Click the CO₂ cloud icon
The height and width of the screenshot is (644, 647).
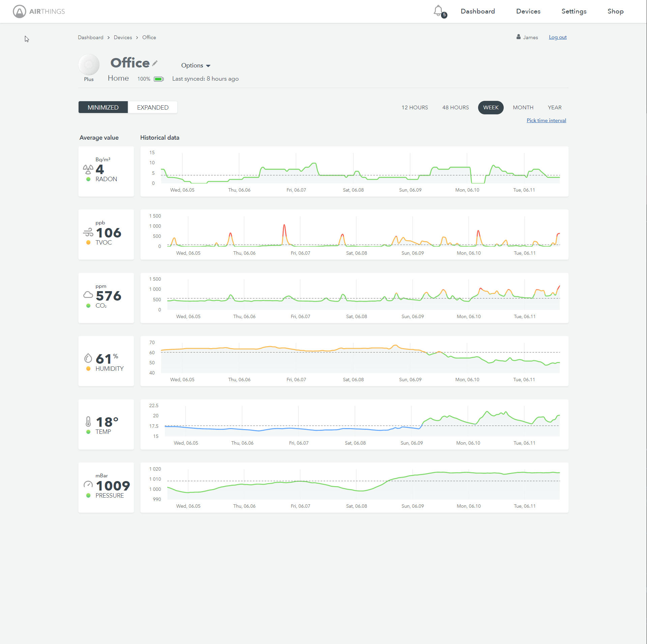pyautogui.click(x=88, y=294)
